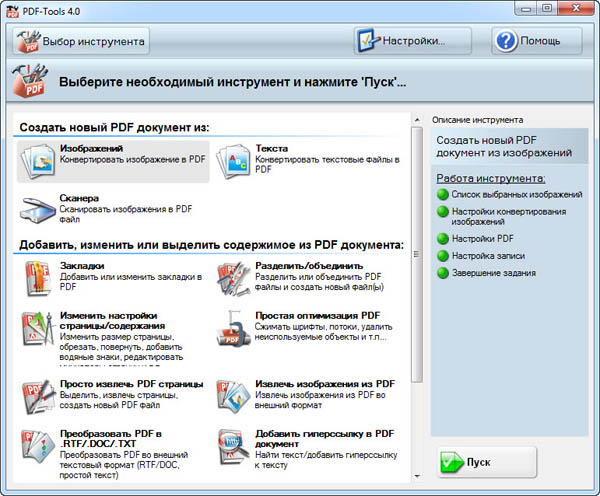Minimize the PDF-Tools 4.0 window
The height and width of the screenshot is (496, 600).
coord(526,8)
